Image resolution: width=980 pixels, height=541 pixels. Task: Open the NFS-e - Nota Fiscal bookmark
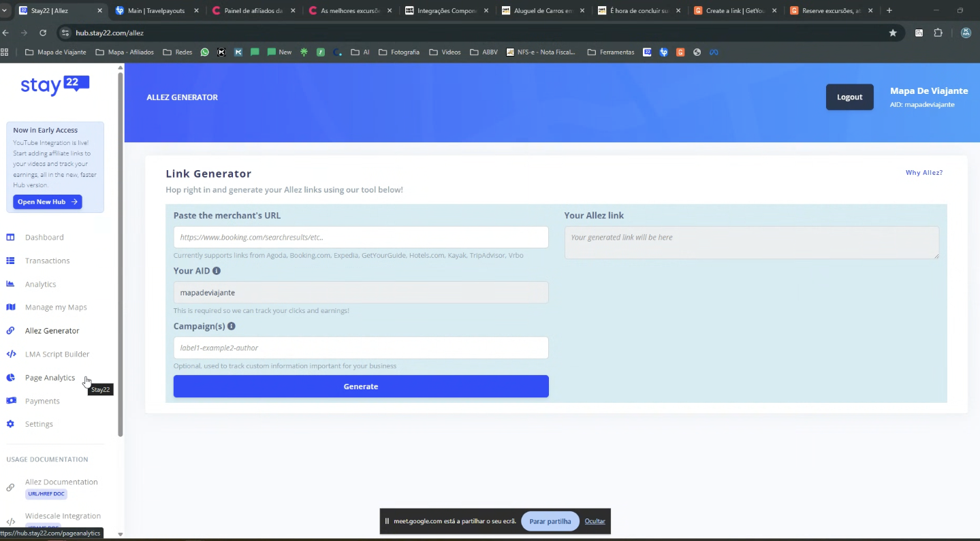pos(541,52)
